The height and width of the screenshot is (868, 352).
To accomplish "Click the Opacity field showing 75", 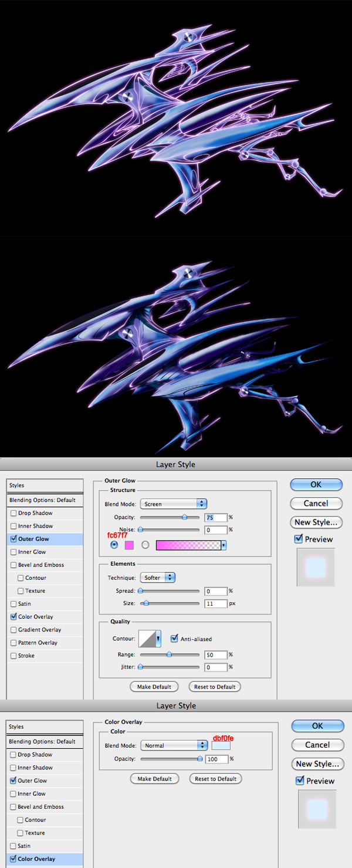I will (x=216, y=518).
